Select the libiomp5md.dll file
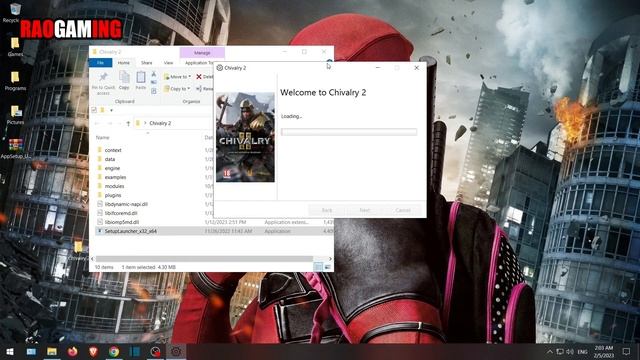The height and width of the screenshot is (360, 640). (x=122, y=222)
